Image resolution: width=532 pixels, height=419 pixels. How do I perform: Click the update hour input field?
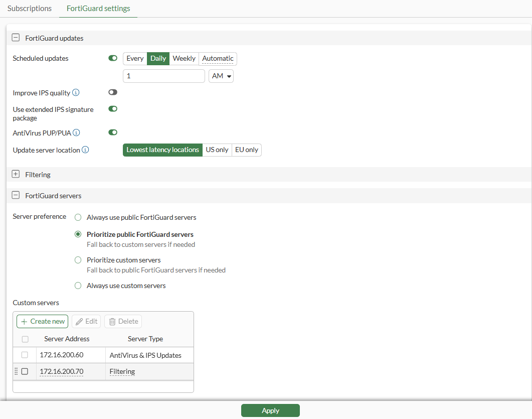[x=164, y=76]
